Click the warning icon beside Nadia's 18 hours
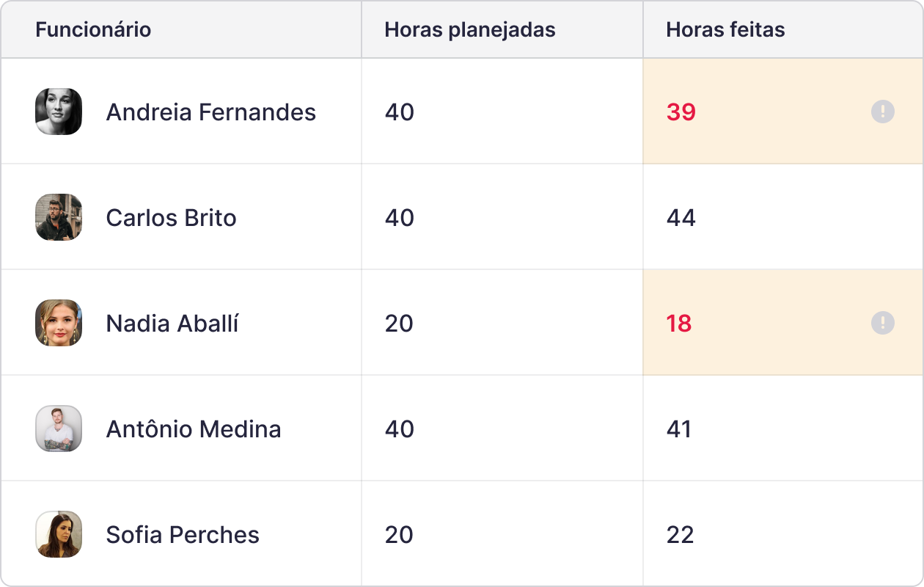Image resolution: width=924 pixels, height=587 pixels. pyautogui.click(x=882, y=323)
